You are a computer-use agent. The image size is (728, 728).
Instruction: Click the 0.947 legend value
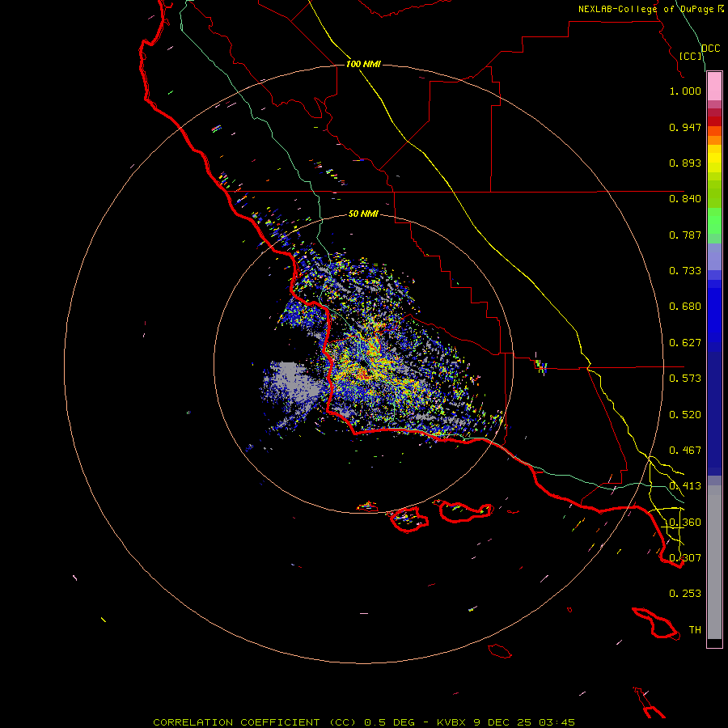click(685, 127)
